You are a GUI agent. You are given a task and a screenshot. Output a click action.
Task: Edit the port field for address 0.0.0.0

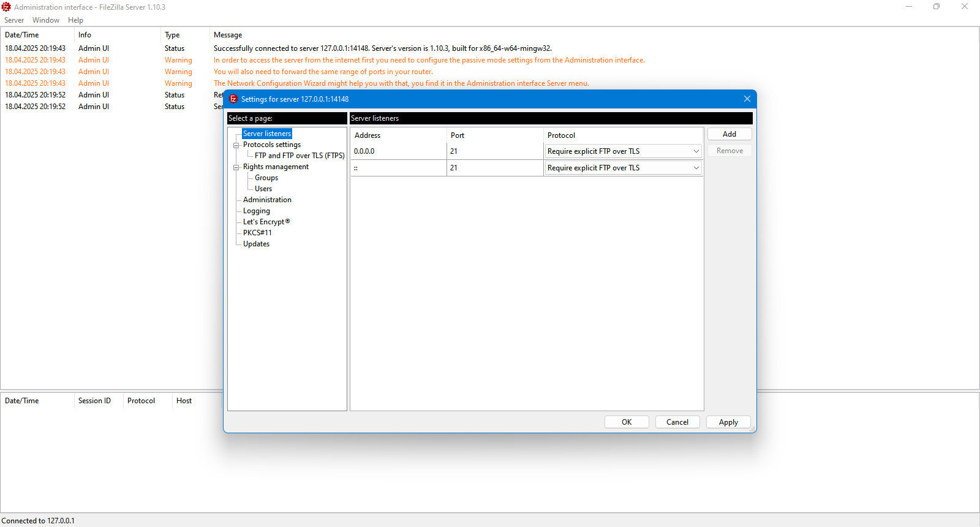coord(495,151)
